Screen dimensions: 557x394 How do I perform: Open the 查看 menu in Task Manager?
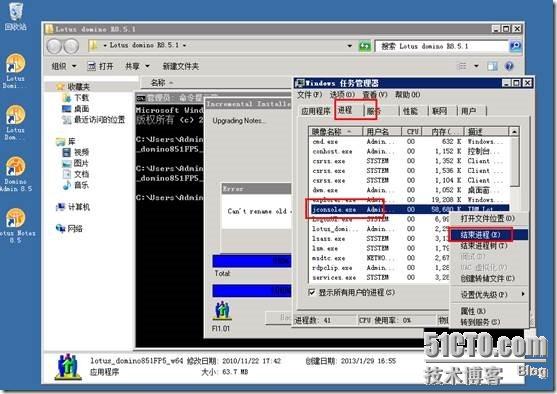click(374, 95)
